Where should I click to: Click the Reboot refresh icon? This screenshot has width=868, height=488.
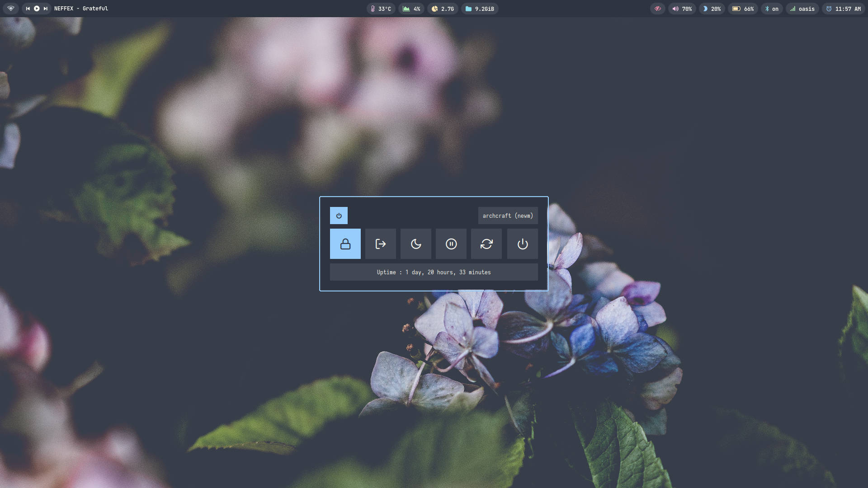486,244
